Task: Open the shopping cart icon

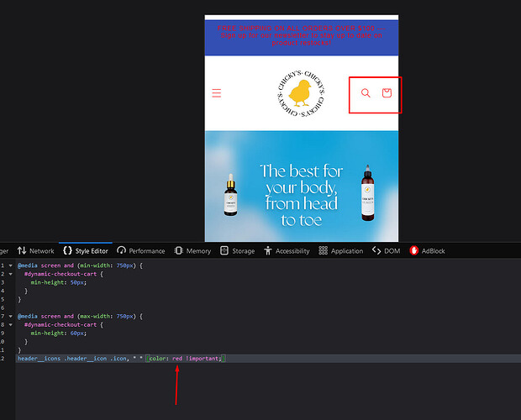Action: [x=387, y=93]
